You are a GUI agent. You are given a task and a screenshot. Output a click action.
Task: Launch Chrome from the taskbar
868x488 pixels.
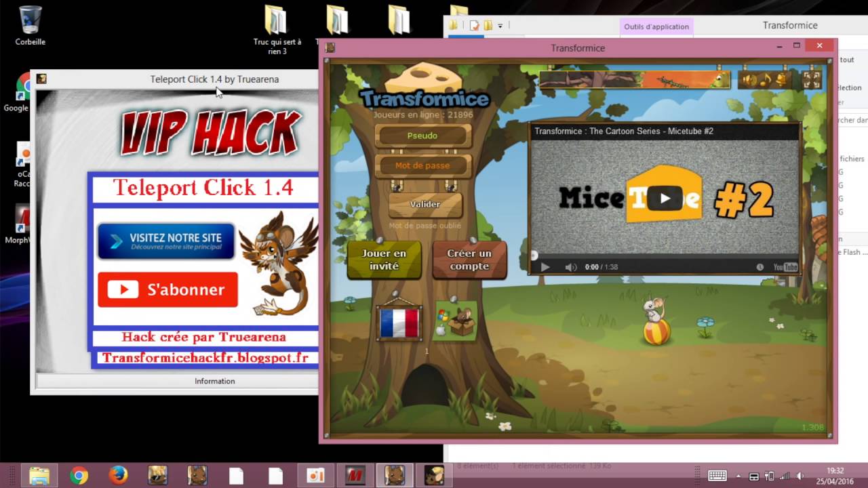tap(79, 476)
